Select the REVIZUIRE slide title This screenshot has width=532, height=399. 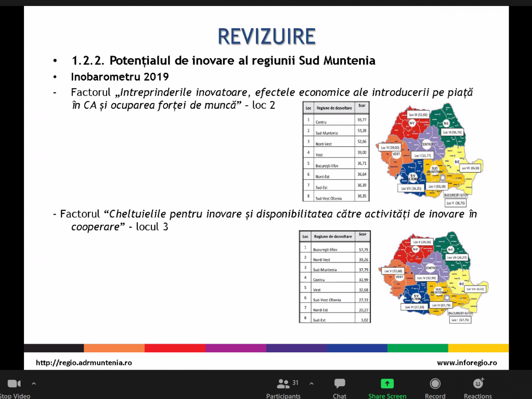click(x=266, y=36)
